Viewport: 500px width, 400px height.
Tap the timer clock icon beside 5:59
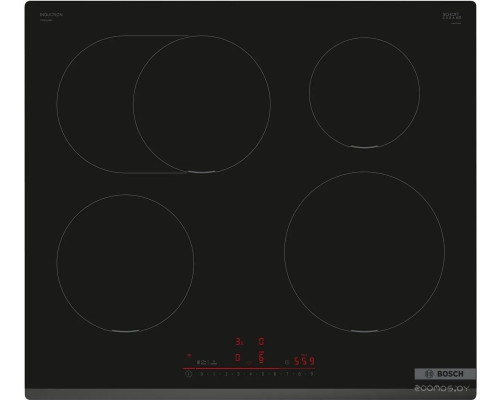[287, 362]
